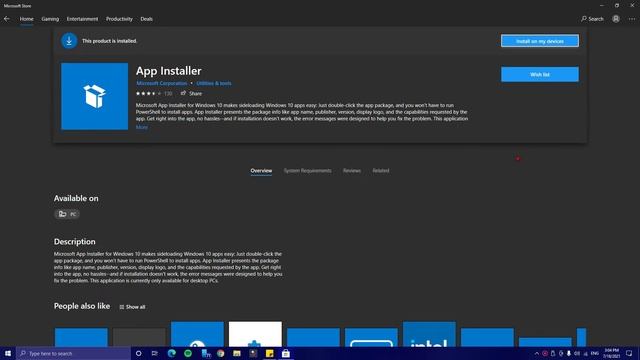Screen dimensions: 640x360
Task: Open Spotify from the taskbar
Action: point(188,353)
